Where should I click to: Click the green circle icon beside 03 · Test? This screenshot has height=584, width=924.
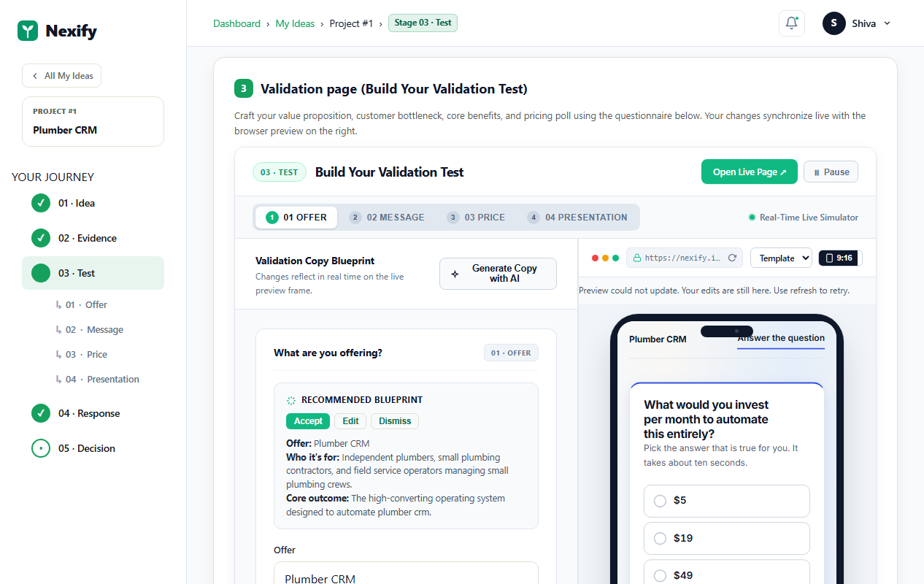coord(41,273)
